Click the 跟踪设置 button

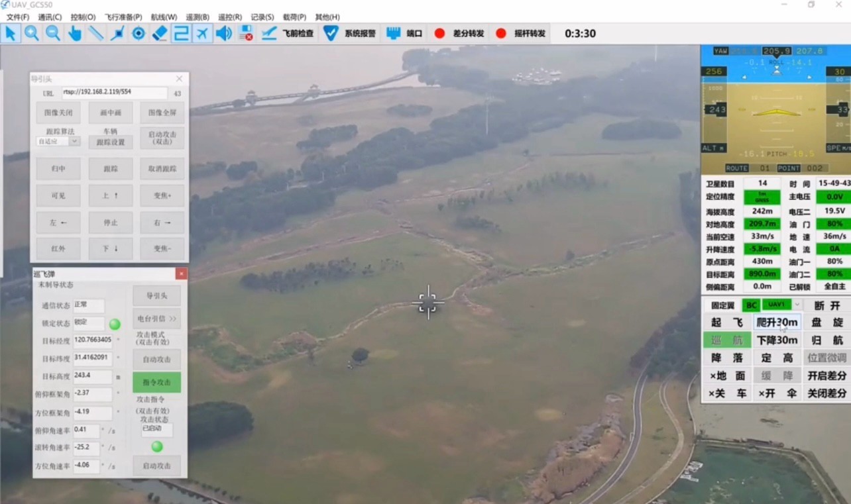[x=111, y=142]
